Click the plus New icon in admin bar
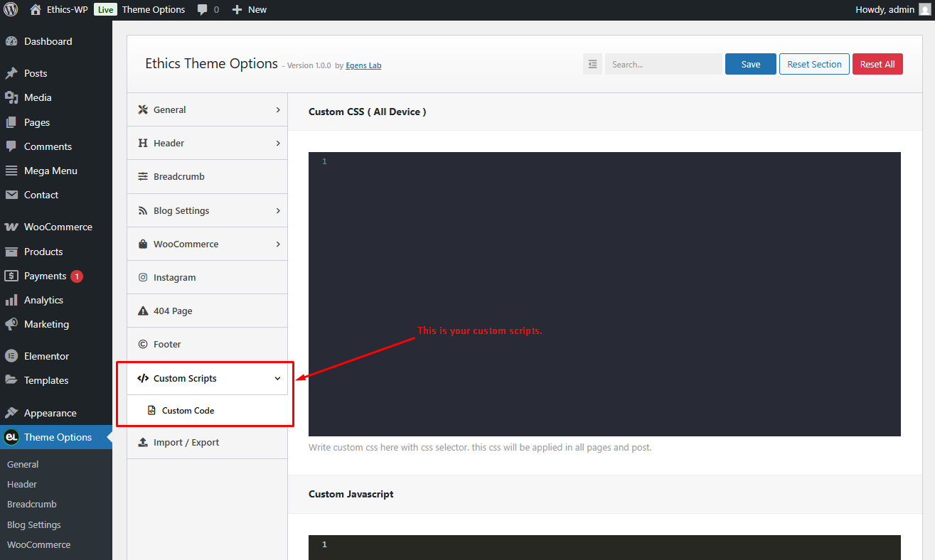The image size is (935, 560). point(237,9)
